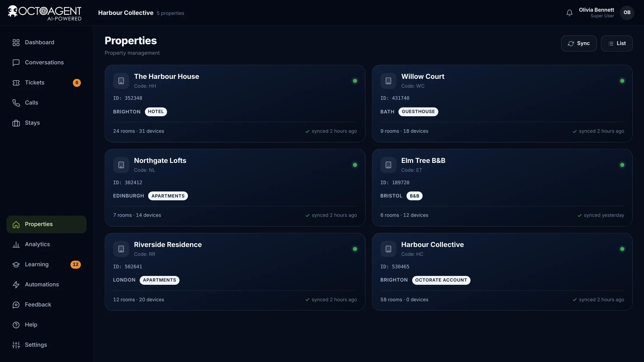Screen dimensions: 644x362
Task: Click the Automations lightning icon
Action: pos(16,285)
